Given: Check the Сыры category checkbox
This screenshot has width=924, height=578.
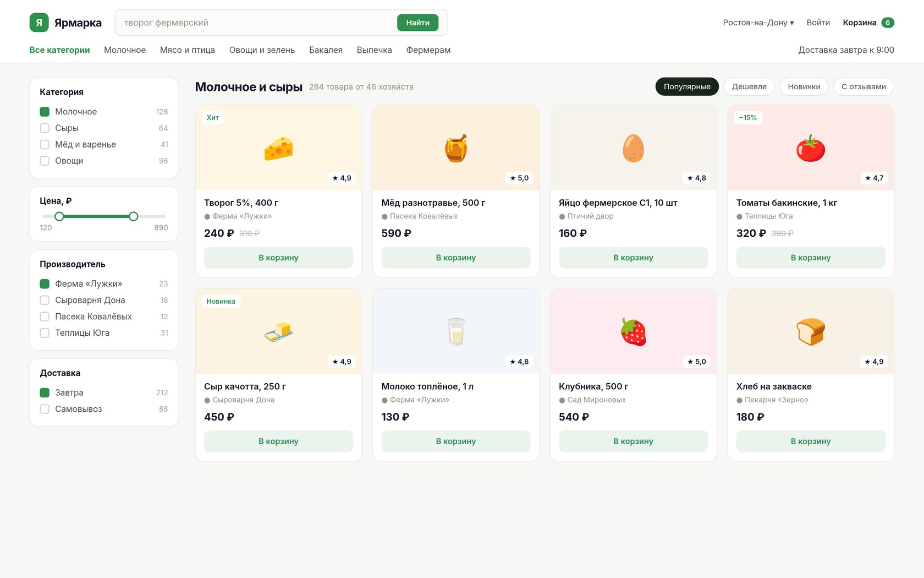Looking at the screenshot, I should (x=45, y=128).
